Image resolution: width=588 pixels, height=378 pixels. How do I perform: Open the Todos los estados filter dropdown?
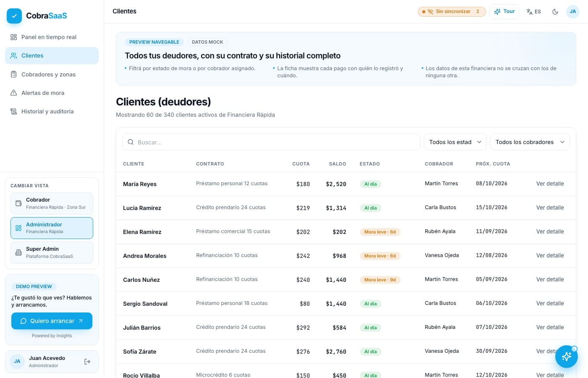(x=455, y=142)
